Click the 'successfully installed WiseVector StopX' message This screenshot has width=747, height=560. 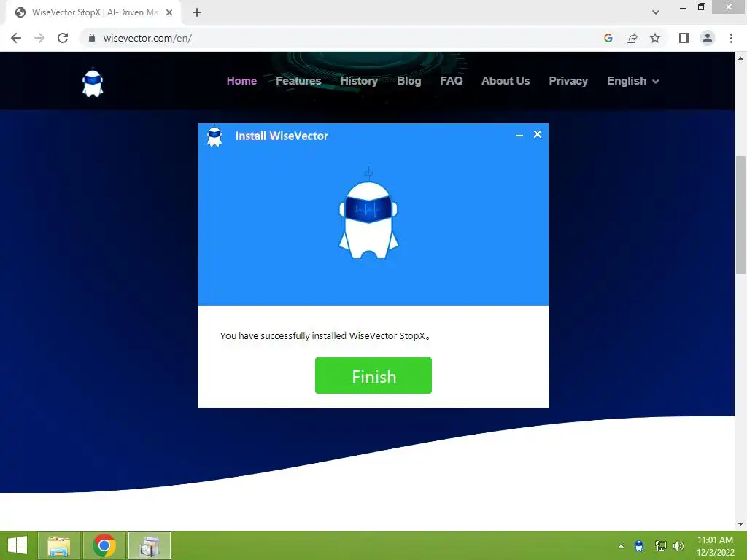325,335
